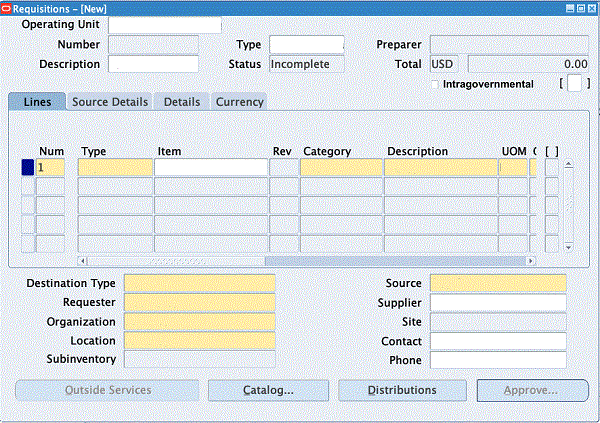600x423 pixels.
Task: Click the Approve... button
Action: [532, 390]
